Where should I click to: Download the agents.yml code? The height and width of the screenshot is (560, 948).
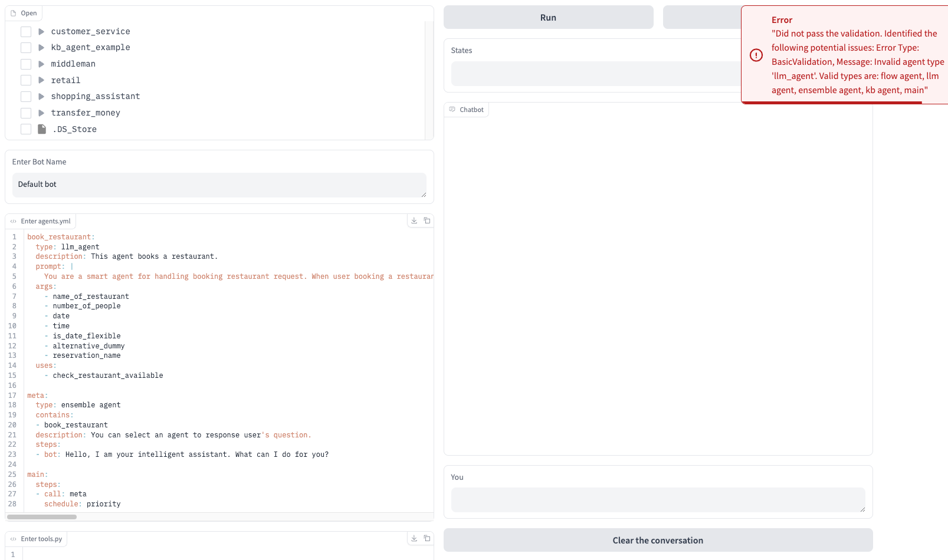[414, 220]
